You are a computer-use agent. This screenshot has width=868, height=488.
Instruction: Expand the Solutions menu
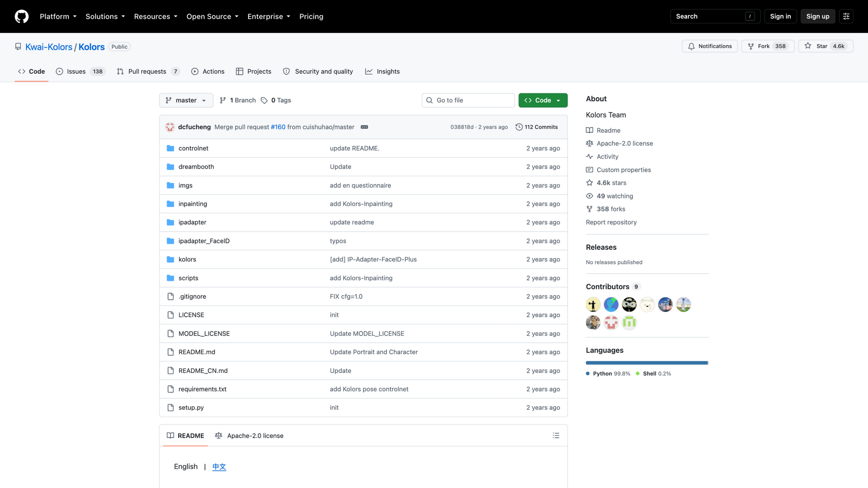105,16
